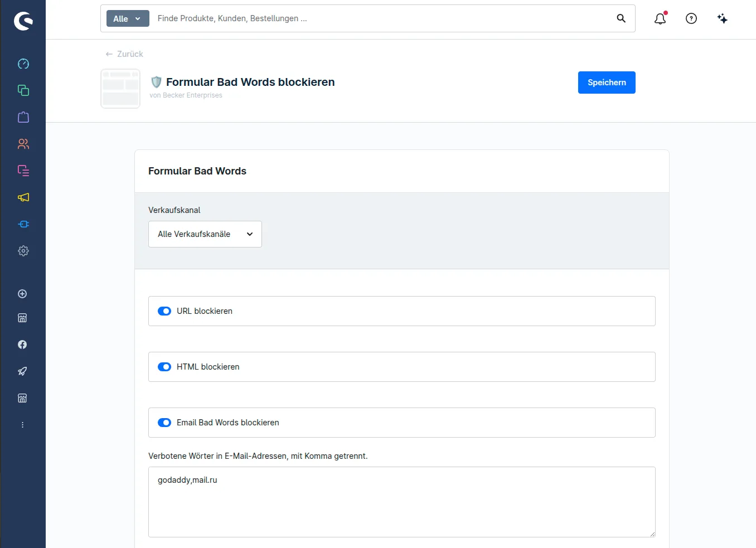Open notifications bell icon
This screenshot has width=756, height=548.
(660, 18)
